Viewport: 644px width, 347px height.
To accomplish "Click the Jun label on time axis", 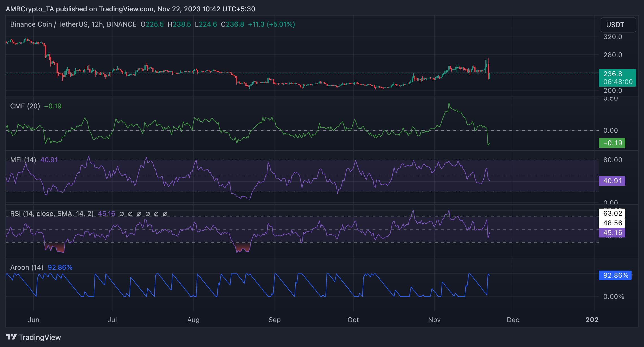I will click(34, 320).
